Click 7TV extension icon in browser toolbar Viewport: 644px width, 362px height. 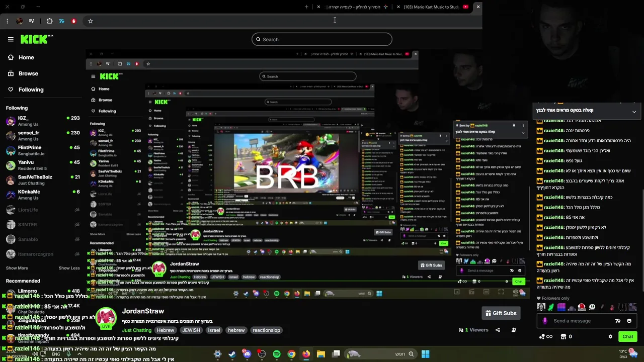pyautogui.click(x=62, y=21)
